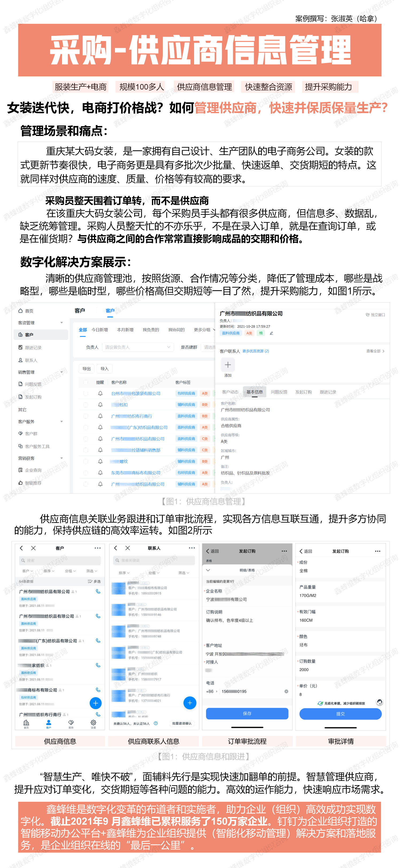Switch to 本月新增 tab
The width and height of the screenshot is (401, 868).
coord(125,330)
